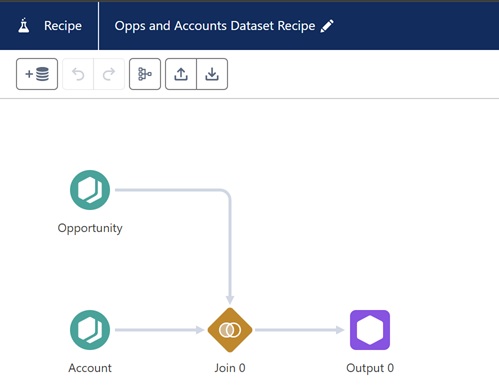
Task: Select the Account input node
Action: 90,330
